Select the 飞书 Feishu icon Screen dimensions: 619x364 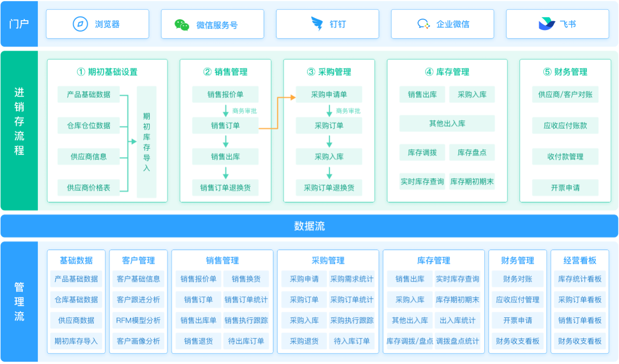click(x=557, y=24)
